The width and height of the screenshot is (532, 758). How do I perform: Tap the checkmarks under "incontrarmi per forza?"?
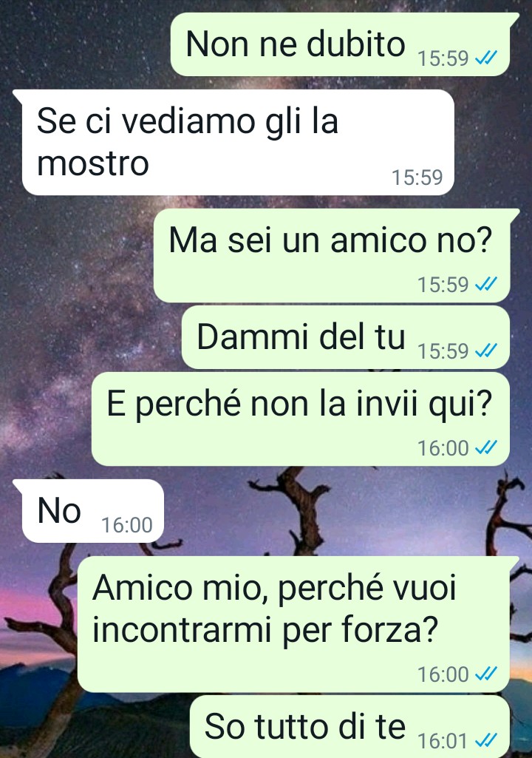point(485,674)
